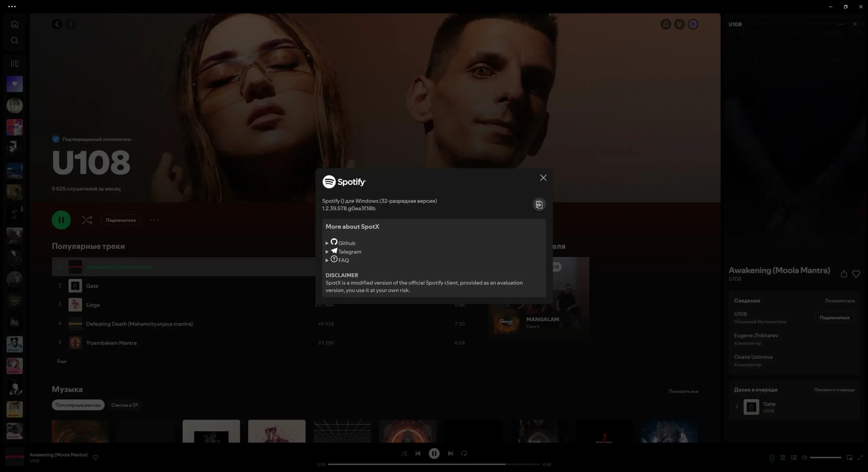Open the lyrics or queue list icon
The width and height of the screenshot is (868, 472).
point(783,457)
